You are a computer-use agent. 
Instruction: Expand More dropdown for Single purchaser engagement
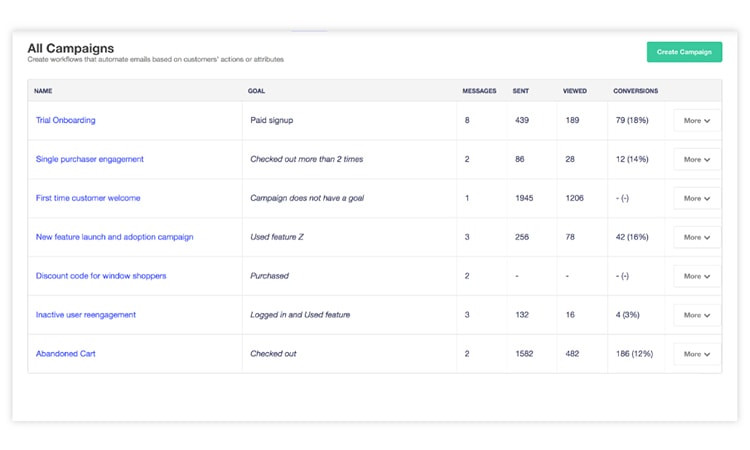pyautogui.click(x=697, y=159)
